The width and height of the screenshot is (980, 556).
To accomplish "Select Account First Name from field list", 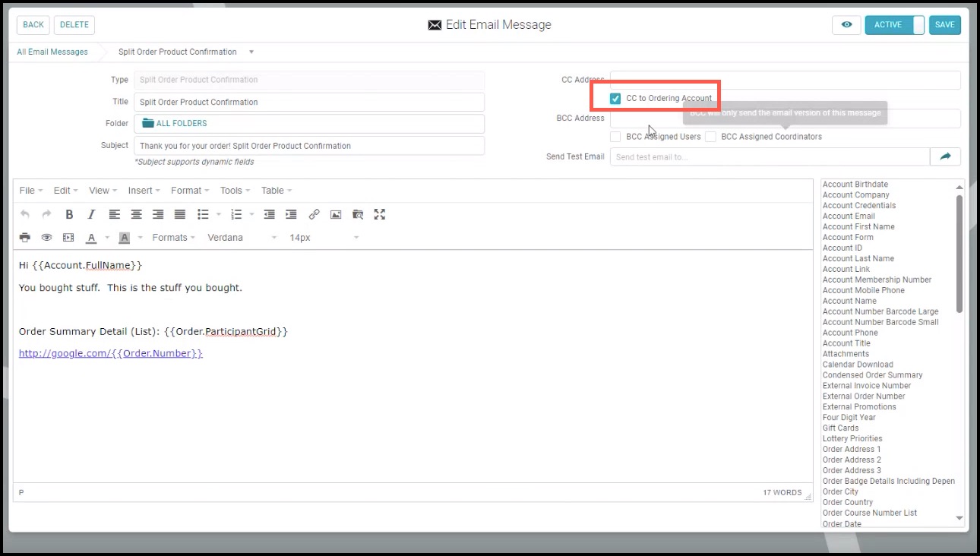I will click(x=858, y=226).
